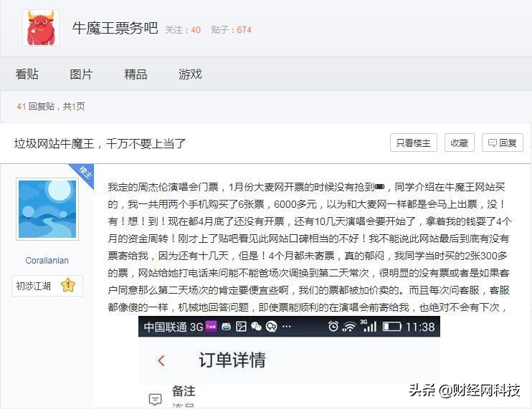Tap the purple app notification icon

click(212, 327)
